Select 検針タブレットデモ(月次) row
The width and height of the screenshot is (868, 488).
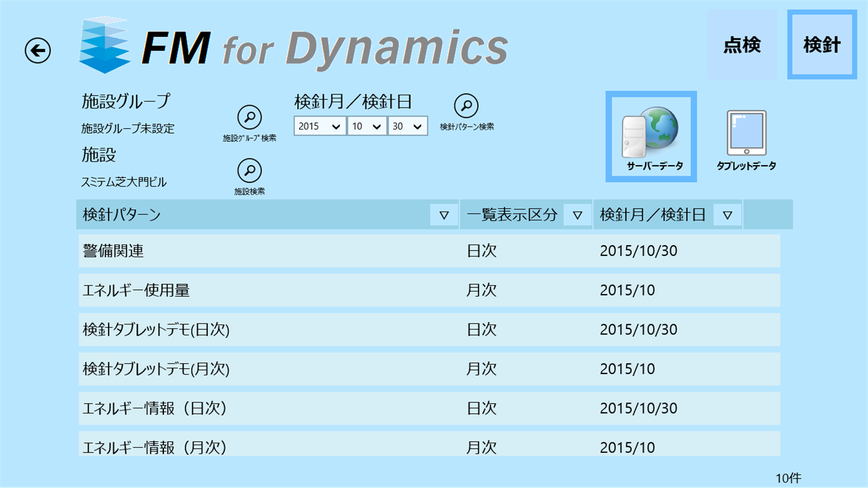point(429,369)
